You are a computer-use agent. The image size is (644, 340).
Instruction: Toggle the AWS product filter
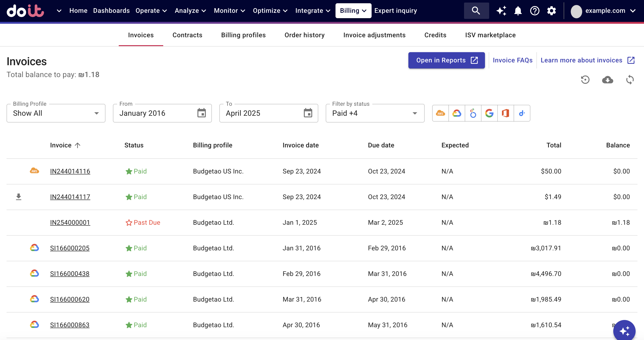tap(440, 113)
